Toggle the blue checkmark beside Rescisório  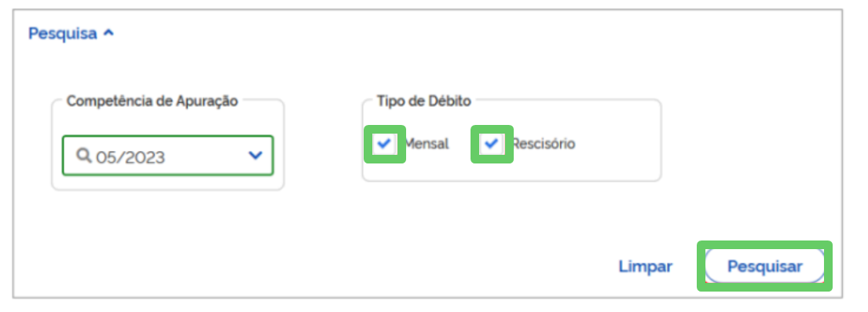point(492,144)
